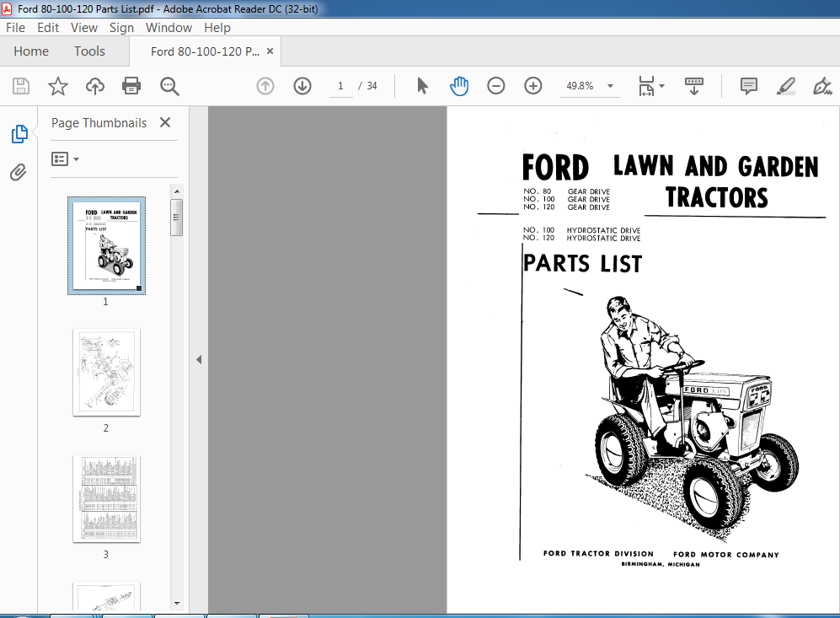Click zoom percentage field 49.8%

pos(581,86)
